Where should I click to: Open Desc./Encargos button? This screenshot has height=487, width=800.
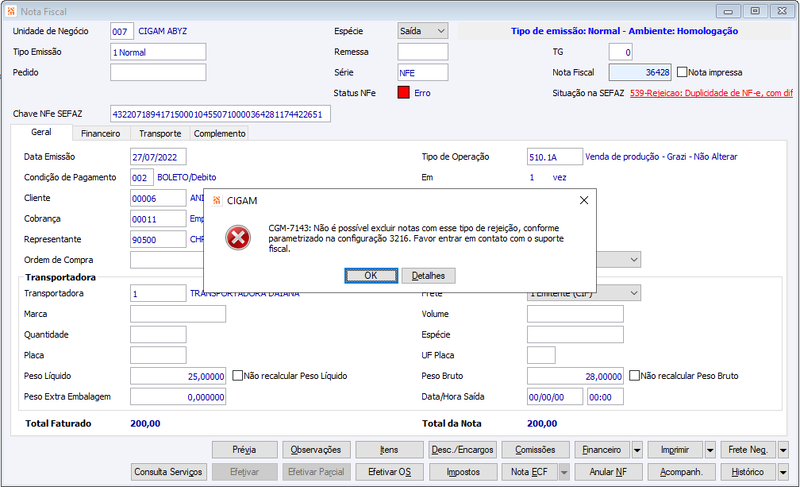[x=462, y=450]
